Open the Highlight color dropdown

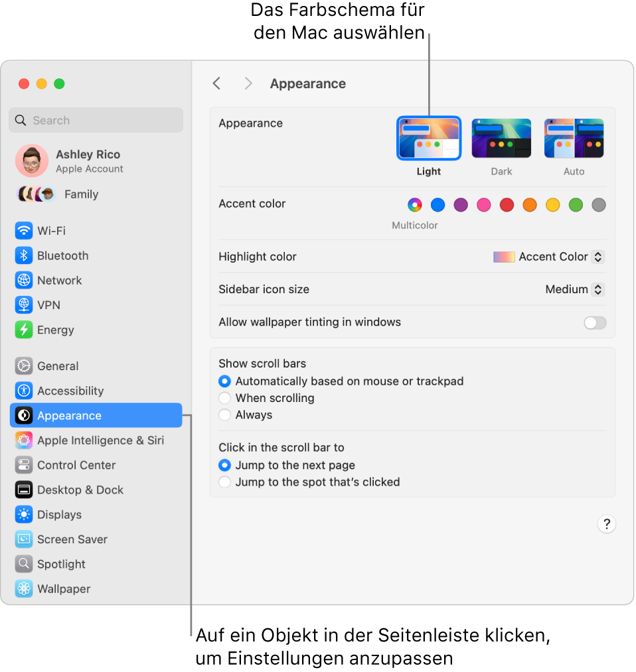pos(548,257)
